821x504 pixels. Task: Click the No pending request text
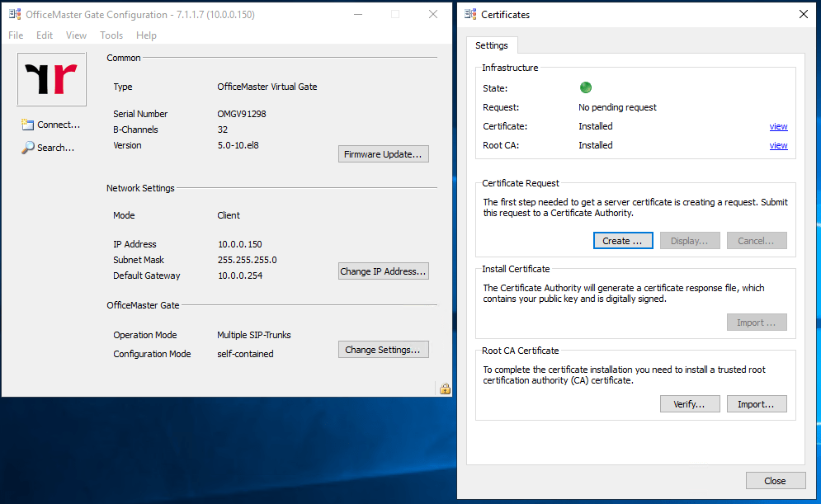(x=617, y=107)
